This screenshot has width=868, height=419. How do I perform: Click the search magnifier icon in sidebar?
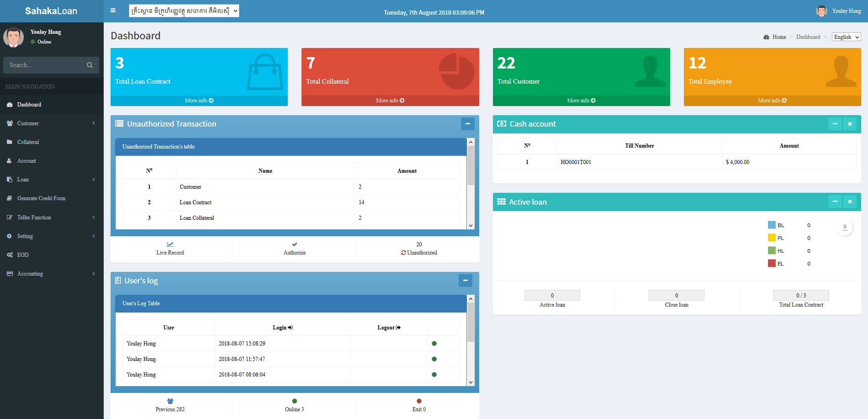pos(90,65)
